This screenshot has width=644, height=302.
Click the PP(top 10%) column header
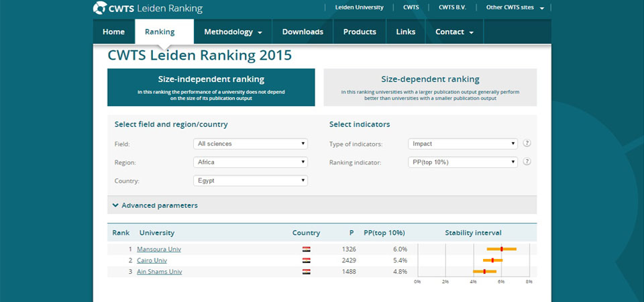[384, 233]
